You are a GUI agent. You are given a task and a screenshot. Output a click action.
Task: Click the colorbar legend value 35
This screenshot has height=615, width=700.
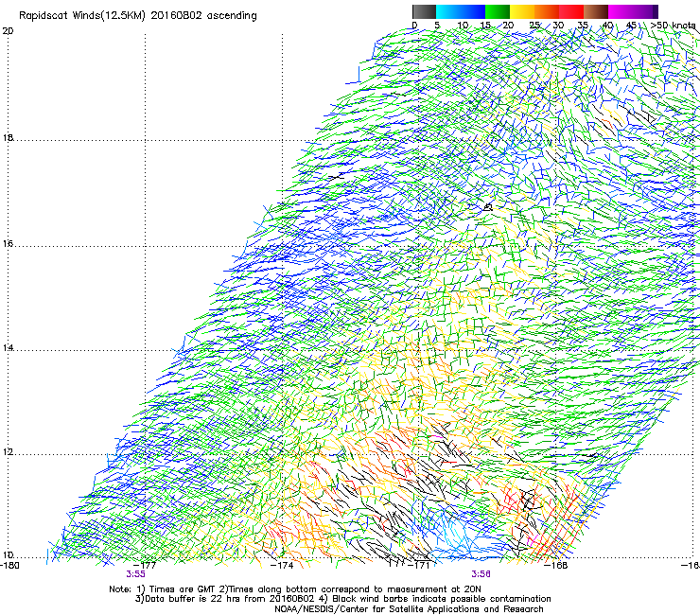pyautogui.click(x=583, y=26)
